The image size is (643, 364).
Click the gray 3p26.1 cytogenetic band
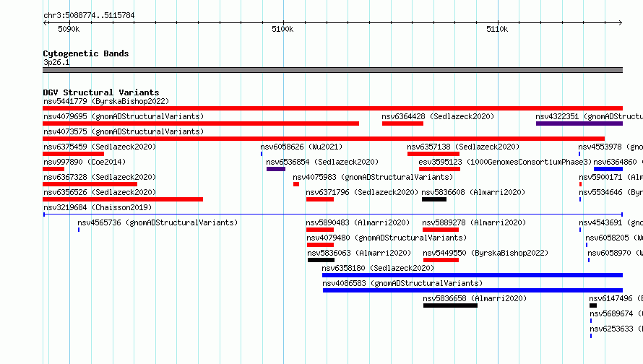pyautogui.click(x=332, y=70)
